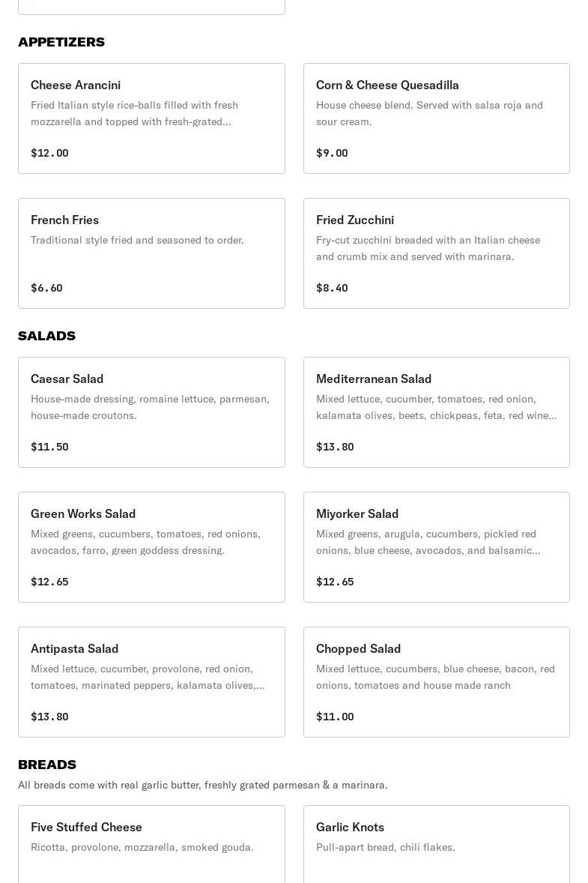Open the Five Stuffed Cheese bread item
This screenshot has width=588, height=883.
pos(86,828)
